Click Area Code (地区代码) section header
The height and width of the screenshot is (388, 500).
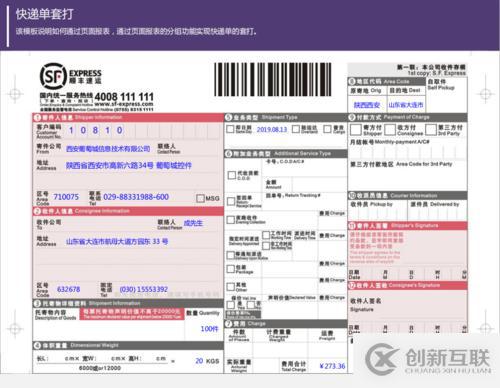[387, 81]
